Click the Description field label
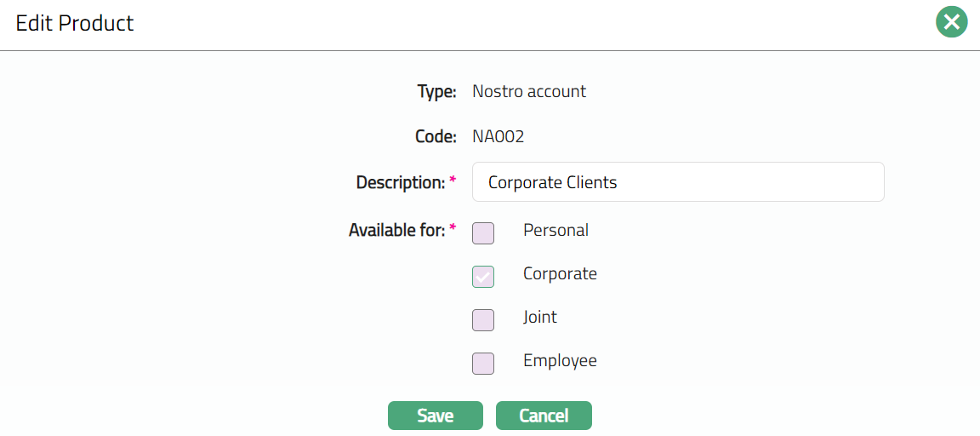 click(400, 182)
